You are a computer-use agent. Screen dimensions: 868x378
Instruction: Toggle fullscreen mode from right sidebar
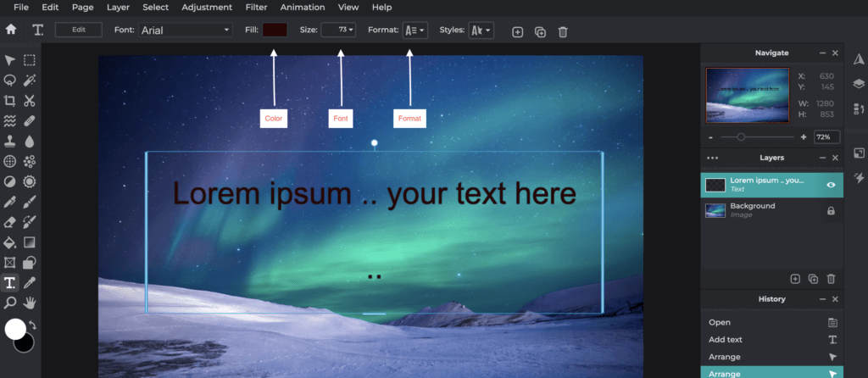click(859, 153)
